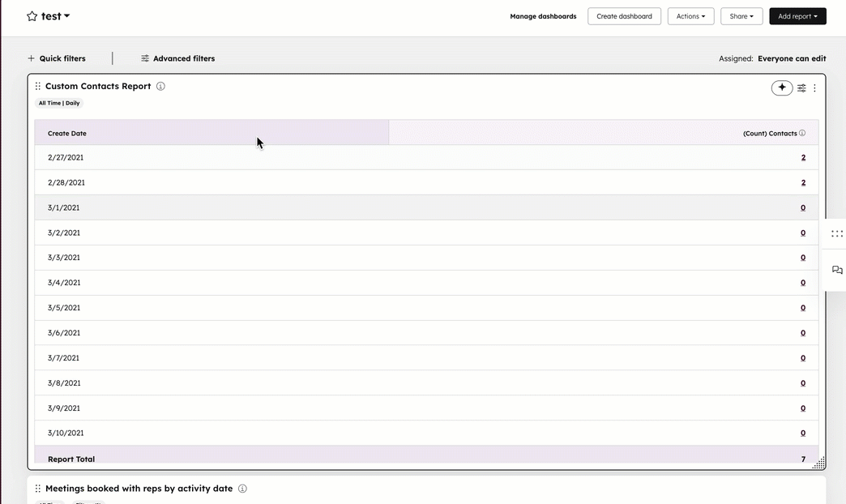Click the All Time Daily frequency chip
This screenshot has width=846, height=504.
(58, 103)
